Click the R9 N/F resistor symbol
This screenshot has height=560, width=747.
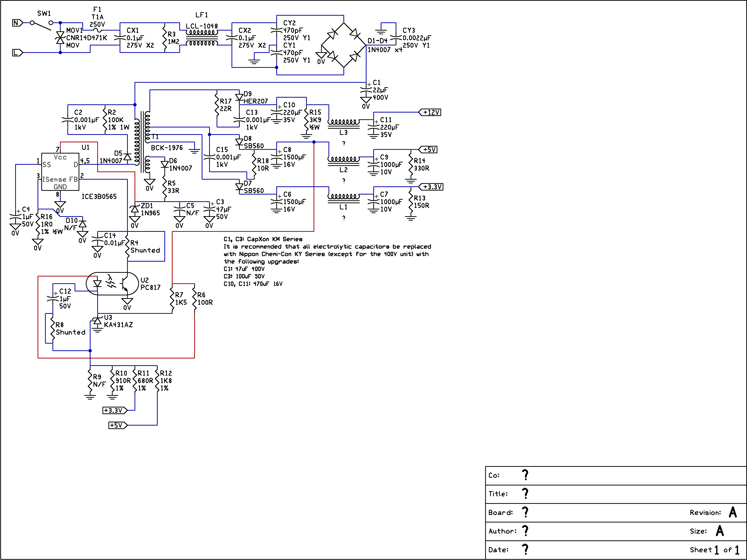(90, 381)
